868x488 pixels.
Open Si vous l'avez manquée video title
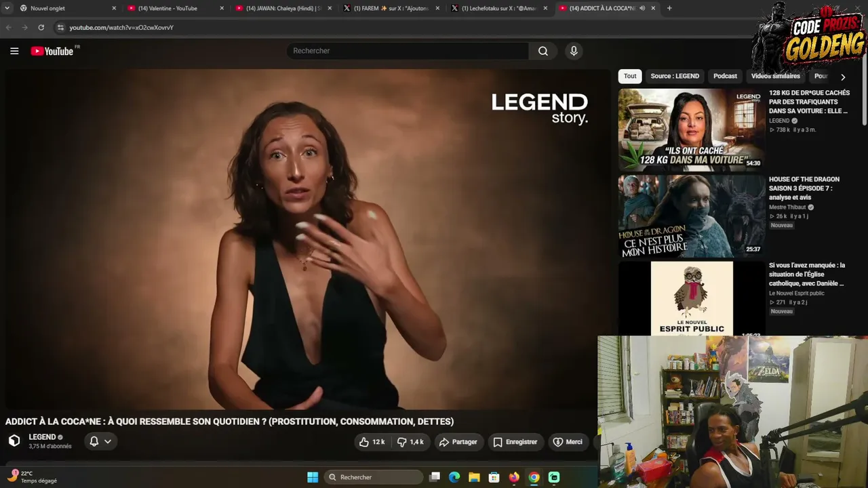click(807, 274)
